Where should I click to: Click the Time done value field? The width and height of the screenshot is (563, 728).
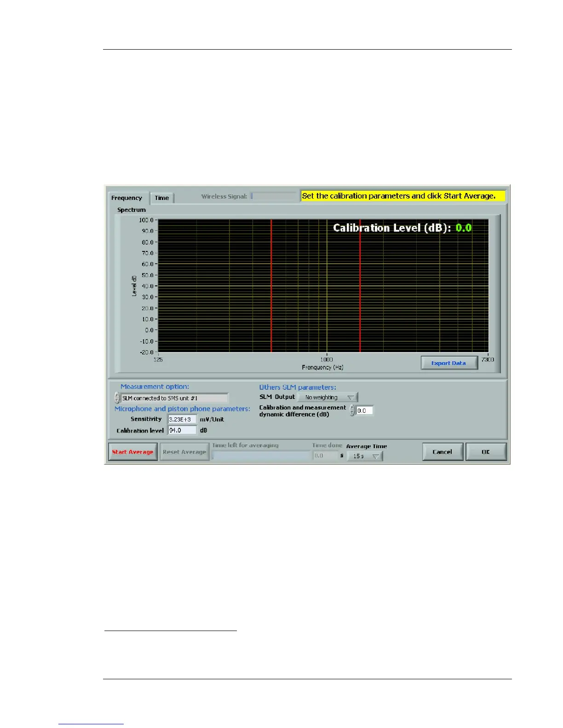pyautogui.click(x=325, y=456)
